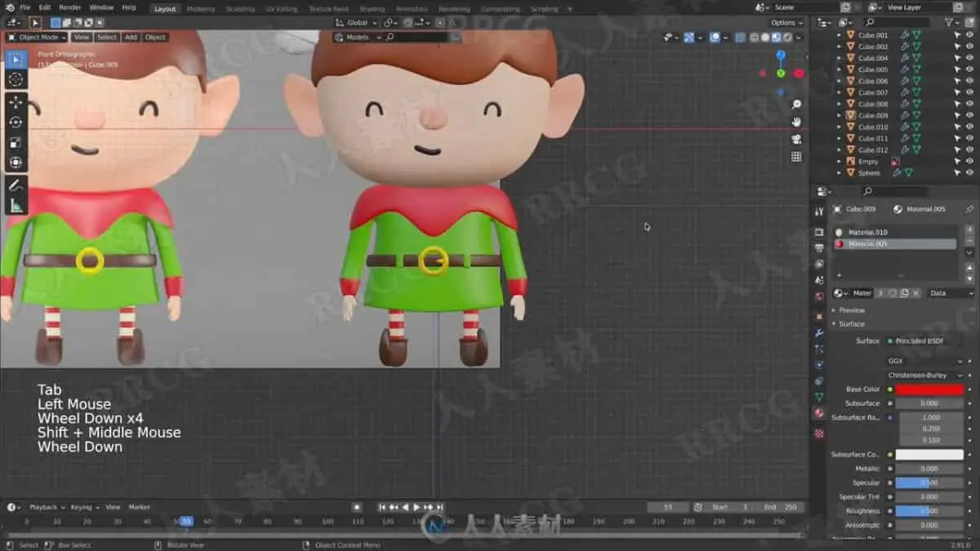Click the timeline play button

416,507
